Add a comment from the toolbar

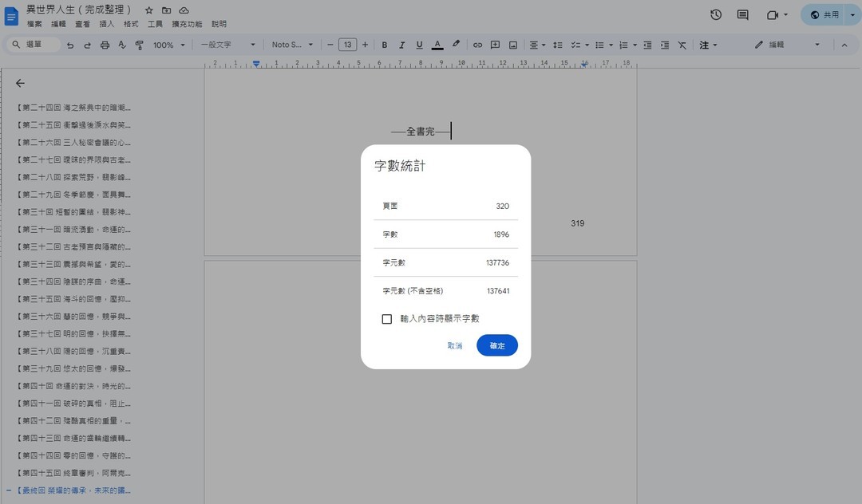point(496,45)
